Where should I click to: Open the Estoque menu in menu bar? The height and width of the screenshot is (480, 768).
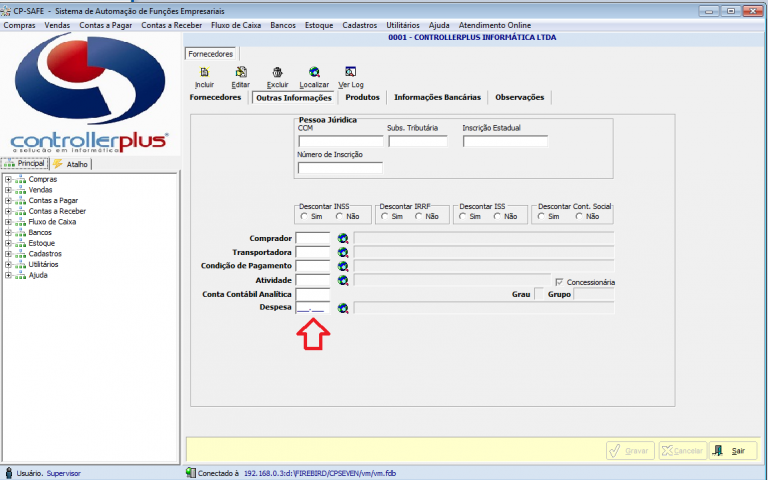319,25
